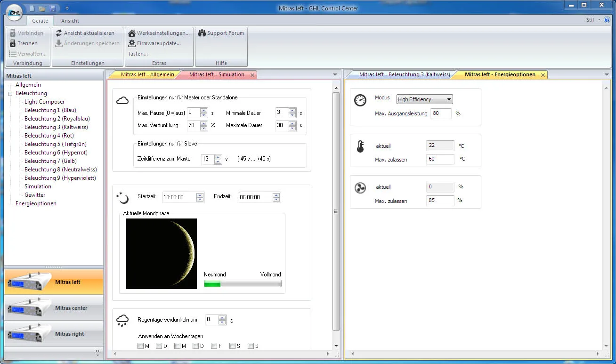Select Beleuchtung 1 (Blau) tree item

click(x=50, y=110)
